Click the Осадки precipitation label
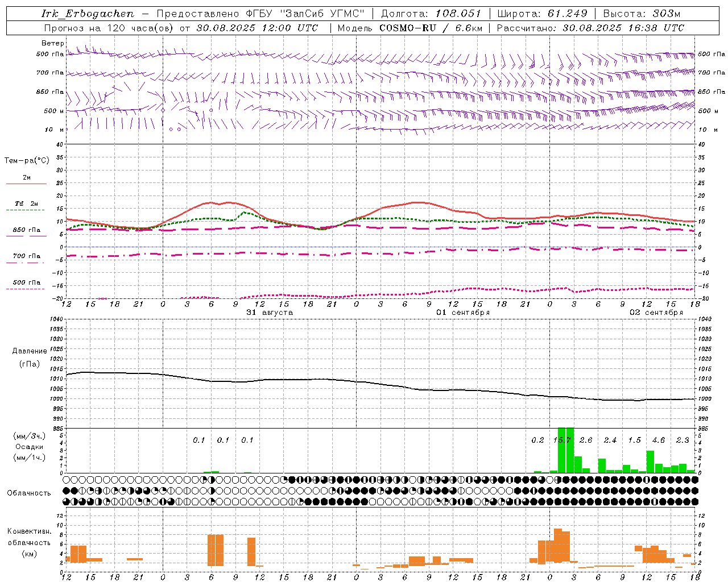Image resolution: width=728 pixels, height=582 pixels. (30, 447)
